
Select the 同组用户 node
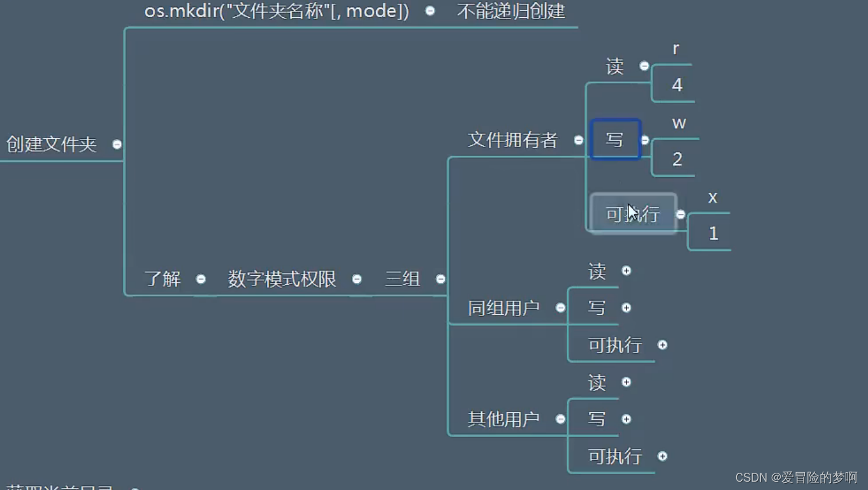(504, 308)
